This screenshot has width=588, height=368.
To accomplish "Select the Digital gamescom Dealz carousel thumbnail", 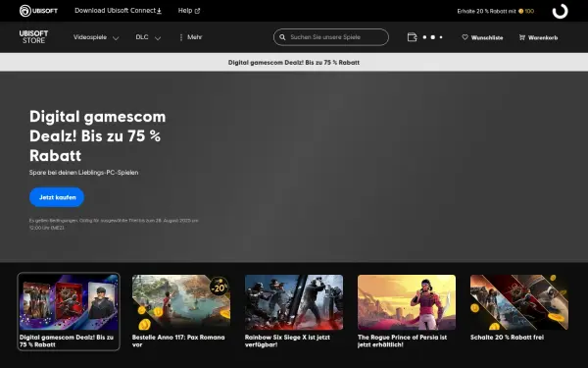I will [69, 311].
